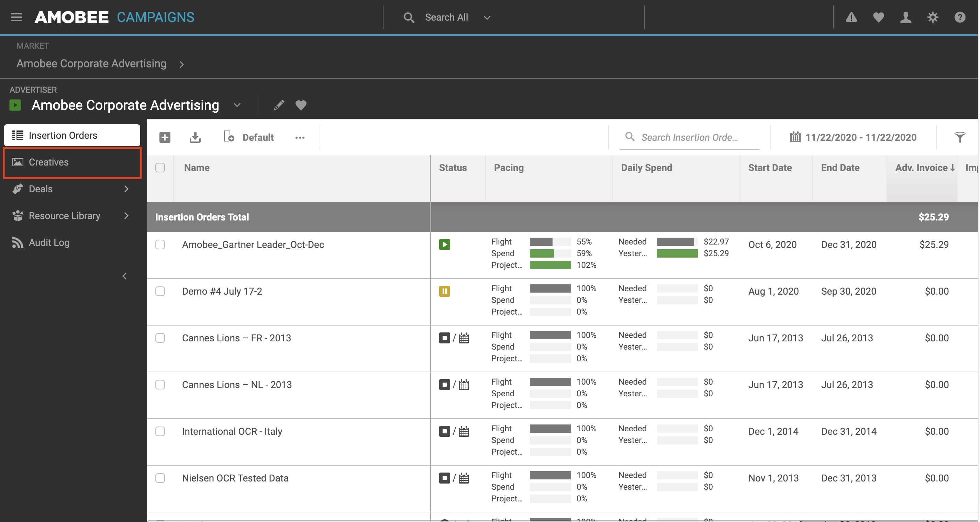Click stopped status icon for Cannes Lions FR
Image resolution: width=980 pixels, height=522 pixels.
[x=444, y=338]
